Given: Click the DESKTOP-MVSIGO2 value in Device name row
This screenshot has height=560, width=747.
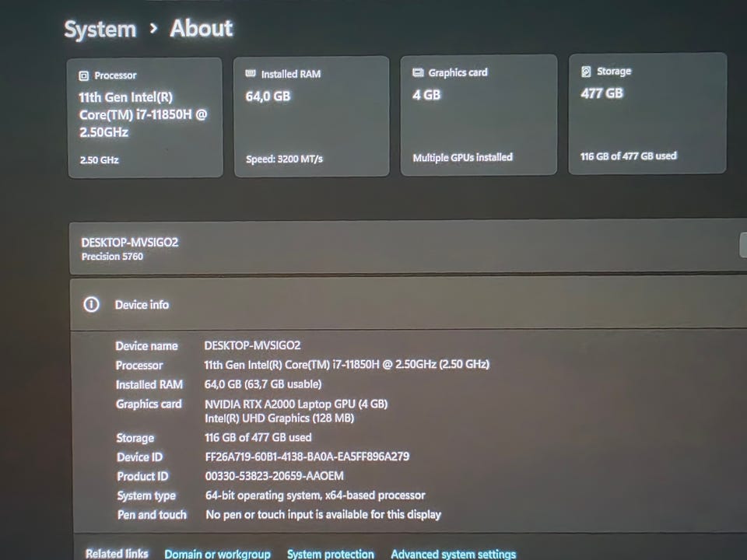Looking at the screenshot, I should [252, 345].
